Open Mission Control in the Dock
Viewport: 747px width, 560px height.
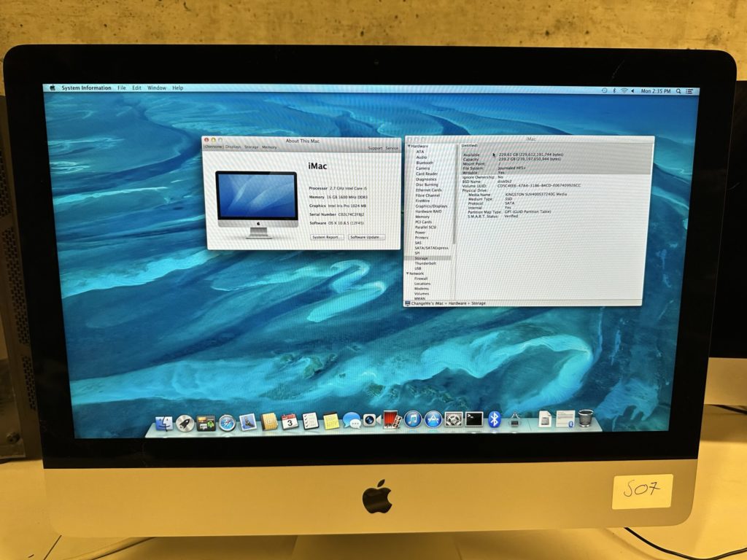[206, 423]
